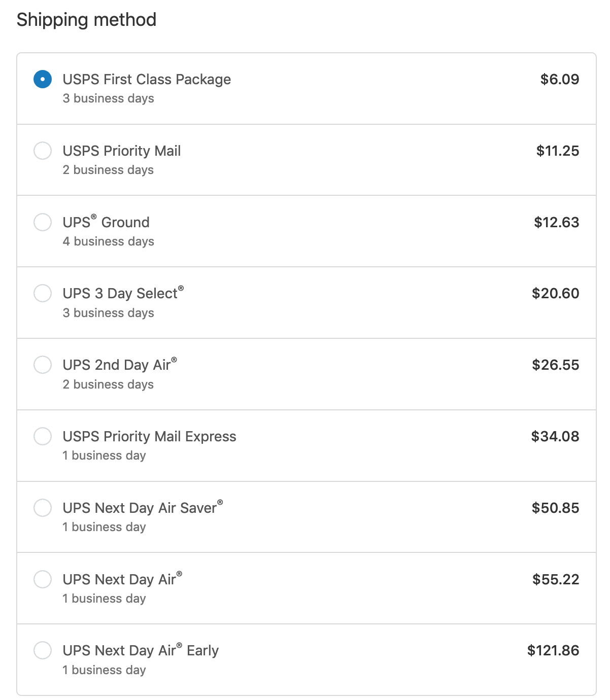Choose UPS Next Day Air Saver radio
610x700 pixels.
pyautogui.click(x=43, y=508)
